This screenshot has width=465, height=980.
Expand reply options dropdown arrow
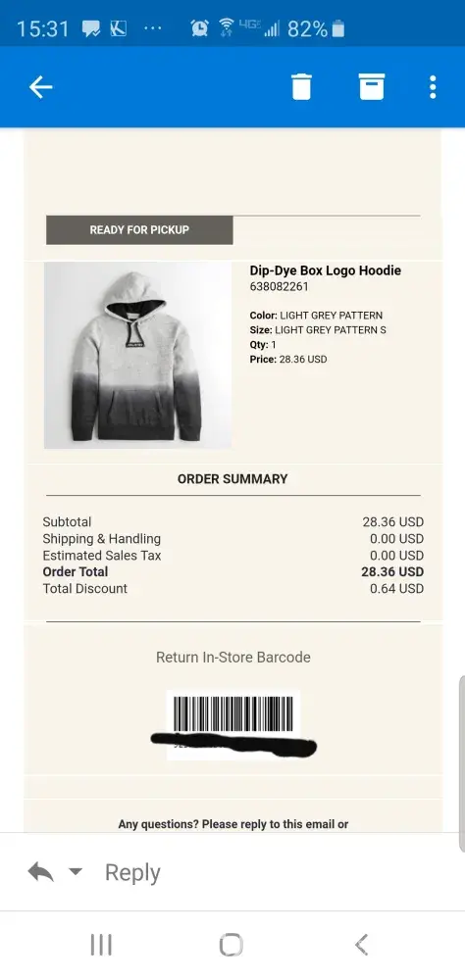coord(76,871)
